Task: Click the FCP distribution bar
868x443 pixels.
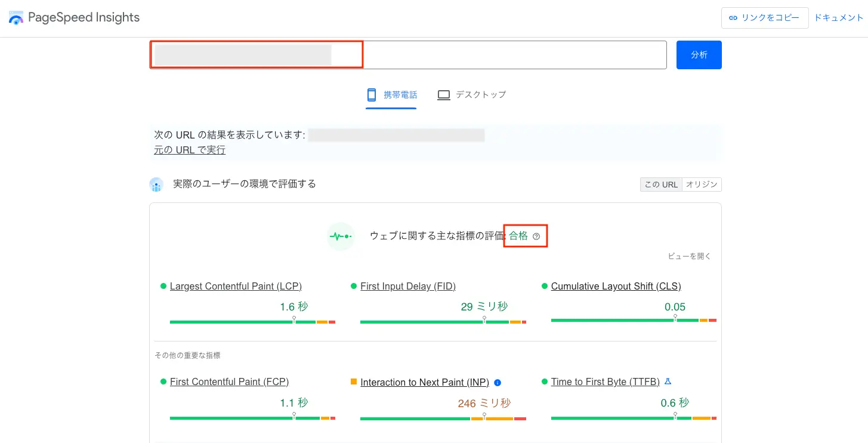Action: click(x=252, y=418)
